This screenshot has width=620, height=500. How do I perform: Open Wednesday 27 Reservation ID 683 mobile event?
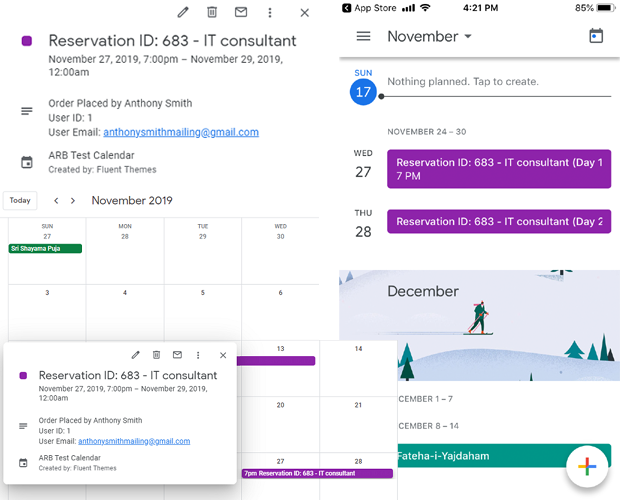click(x=498, y=169)
